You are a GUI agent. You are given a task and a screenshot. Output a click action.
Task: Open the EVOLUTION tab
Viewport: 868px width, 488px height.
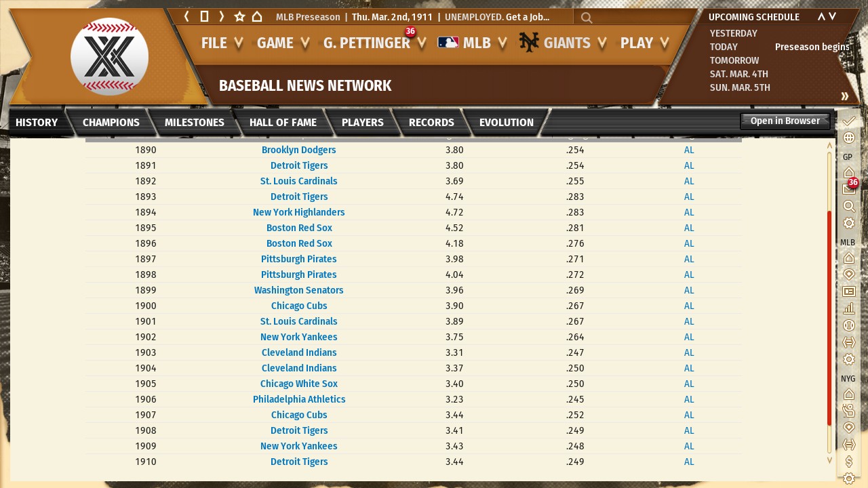[506, 123]
